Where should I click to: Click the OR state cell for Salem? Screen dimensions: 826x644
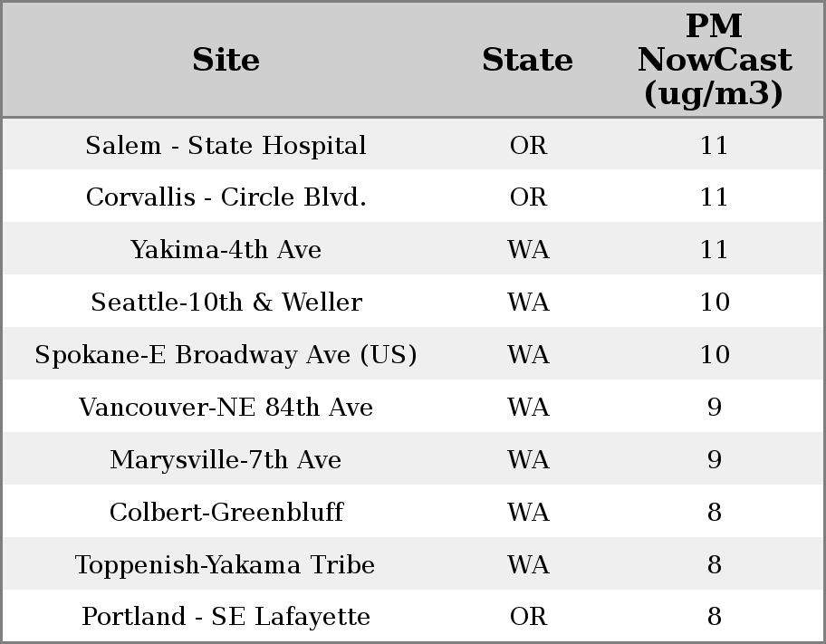pos(528,146)
